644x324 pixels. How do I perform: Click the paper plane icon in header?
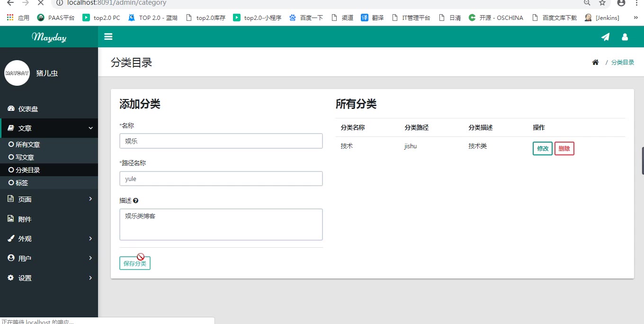(x=605, y=37)
